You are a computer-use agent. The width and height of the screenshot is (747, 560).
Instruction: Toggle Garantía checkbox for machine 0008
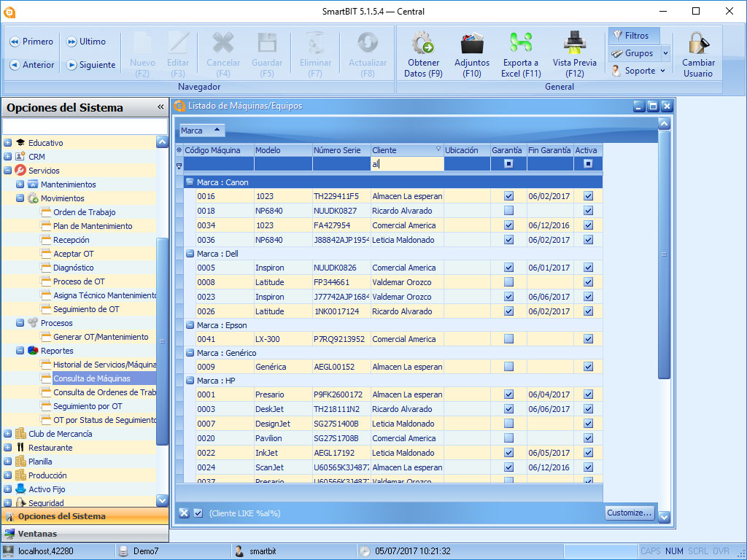(x=508, y=282)
